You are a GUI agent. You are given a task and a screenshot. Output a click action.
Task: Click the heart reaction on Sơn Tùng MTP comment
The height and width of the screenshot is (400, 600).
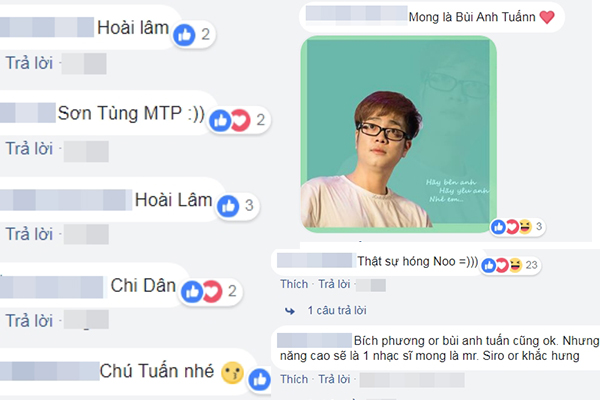pos(241,121)
